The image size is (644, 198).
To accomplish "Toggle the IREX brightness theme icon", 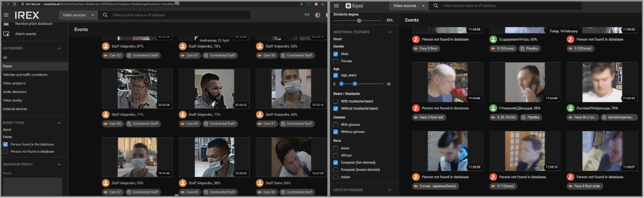I will (318, 15).
